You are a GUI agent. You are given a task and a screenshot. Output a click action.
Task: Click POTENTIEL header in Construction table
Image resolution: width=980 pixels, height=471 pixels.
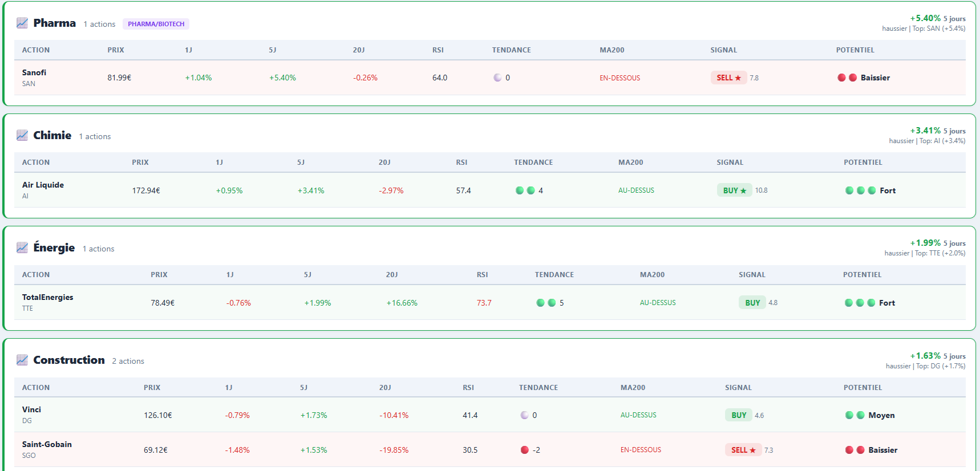[x=862, y=388]
